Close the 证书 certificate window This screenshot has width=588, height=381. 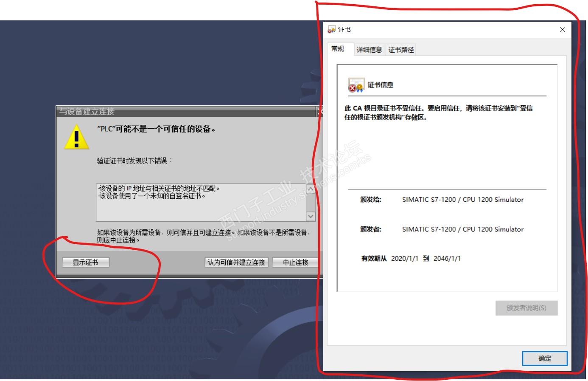pyautogui.click(x=563, y=30)
